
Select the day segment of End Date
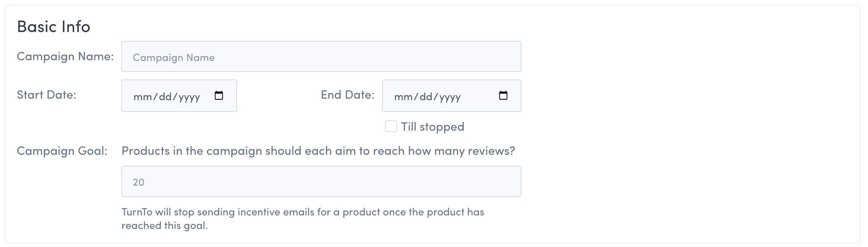click(x=426, y=97)
